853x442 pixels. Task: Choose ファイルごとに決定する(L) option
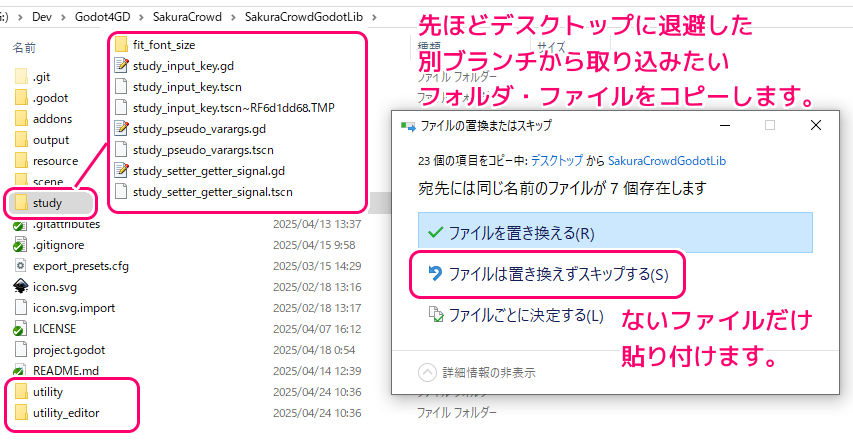tap(516, 315)
